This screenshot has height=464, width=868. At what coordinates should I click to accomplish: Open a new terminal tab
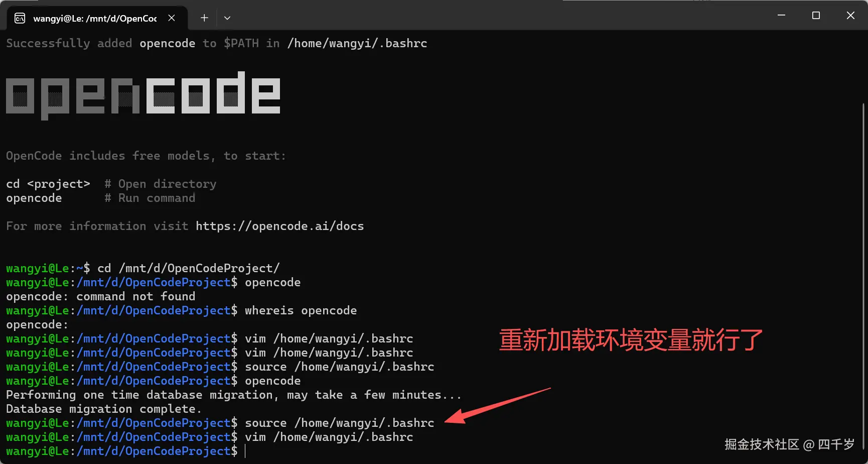[204, 18]
